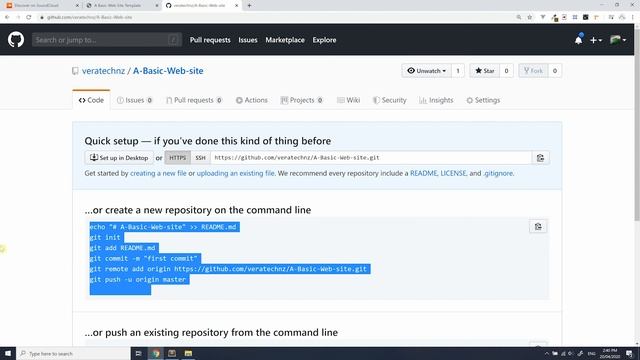Star the repository
Screen dimensions: 640x360
[x=485, y=71]
